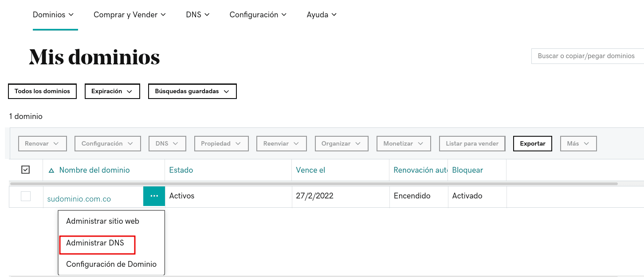Select the "Todos los dominios" filter
The height and width of the screenshot is (277, 644).
click(42, 91)
